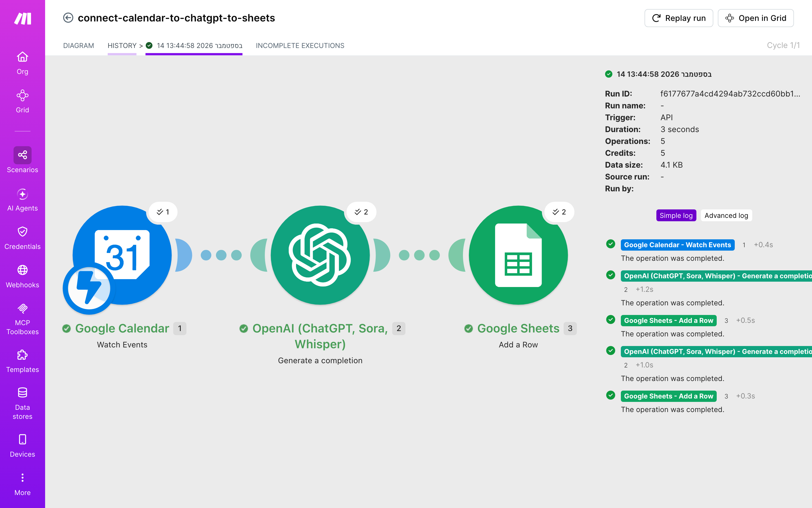
Task: Select the OpenAI ChatGPT module node
Action: point(320,255)
